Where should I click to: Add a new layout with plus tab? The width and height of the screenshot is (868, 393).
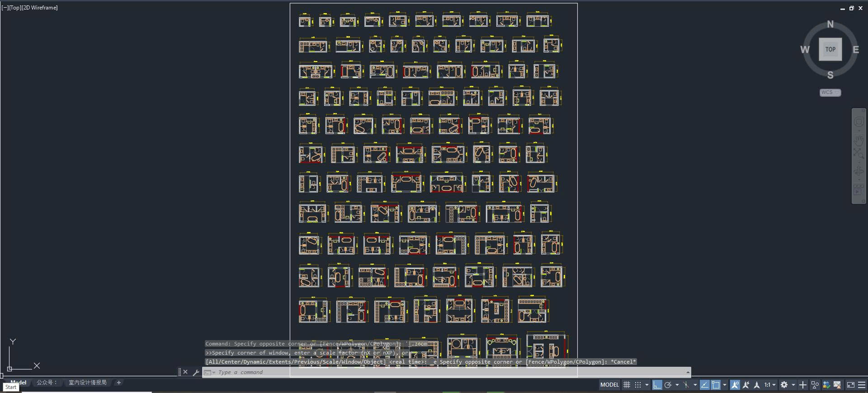(119, 383)
